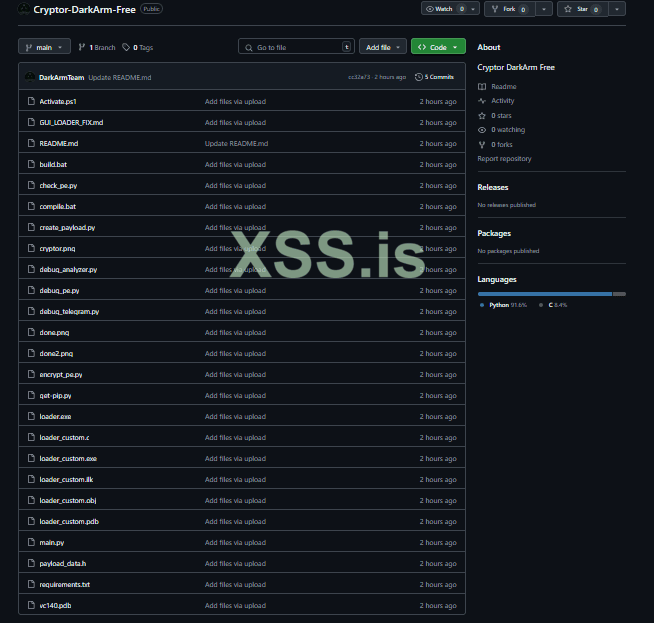Viewport: 654px width, 623px height.
Task: Open file encrypt_pe.py
Action: pyautogui.click(x=61, y=374)
